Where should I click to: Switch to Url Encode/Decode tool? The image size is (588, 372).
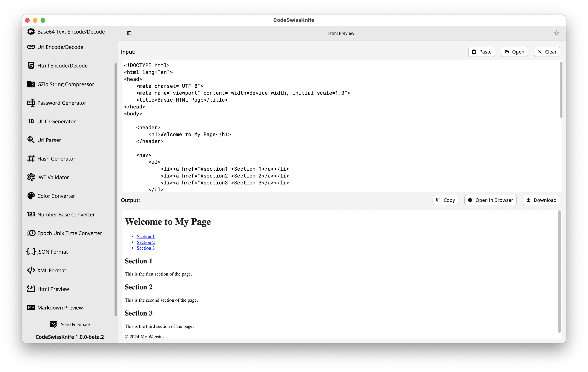[x=60, y=47]
